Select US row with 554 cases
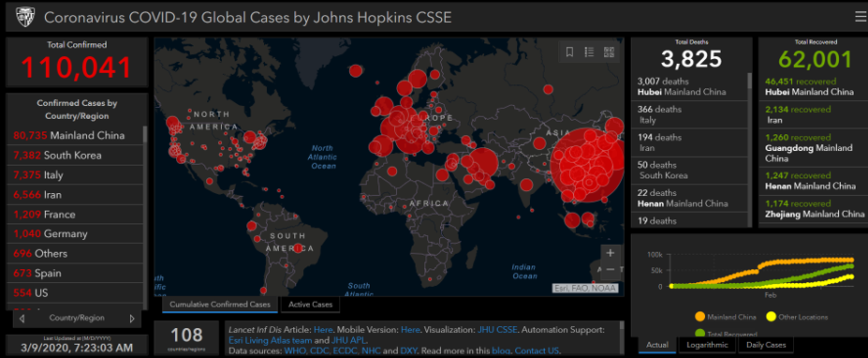The height and width of the screenshot is (358, 868). coord(75,293)
